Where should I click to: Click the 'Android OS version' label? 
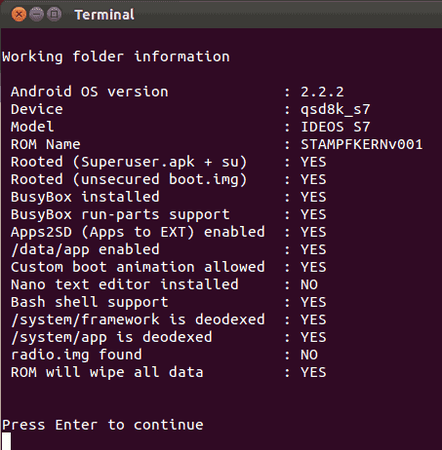[x=89, y=92]
